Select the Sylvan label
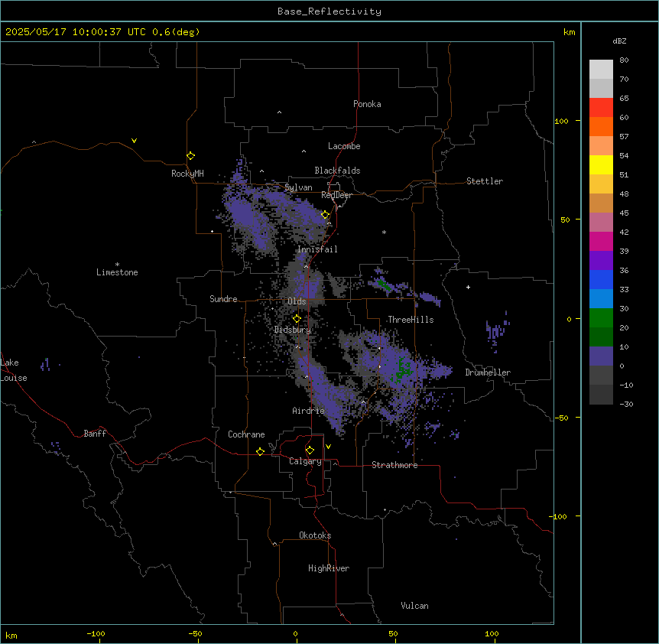 298,187
